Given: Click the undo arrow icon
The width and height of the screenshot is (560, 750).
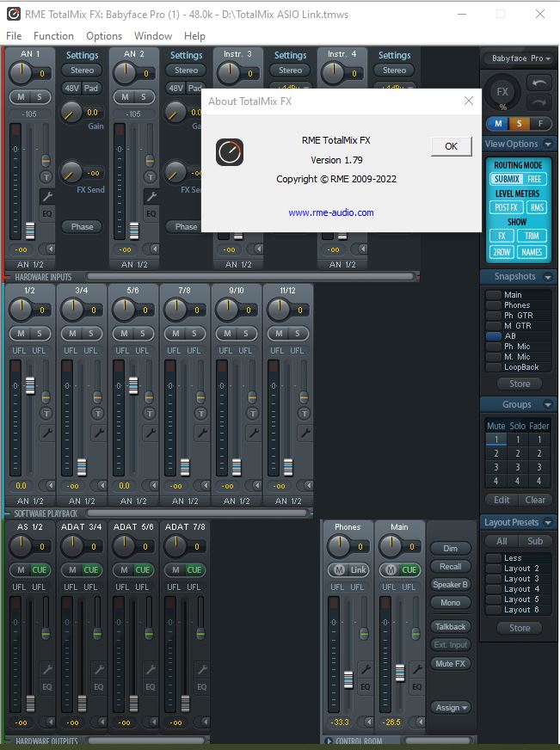Looking at the screenshot, I should (539, 83).
